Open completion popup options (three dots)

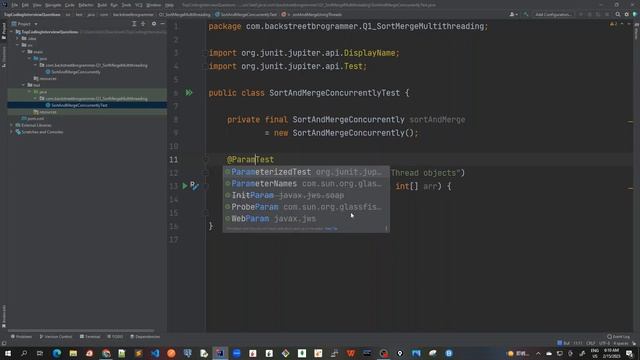click(386, 229)
